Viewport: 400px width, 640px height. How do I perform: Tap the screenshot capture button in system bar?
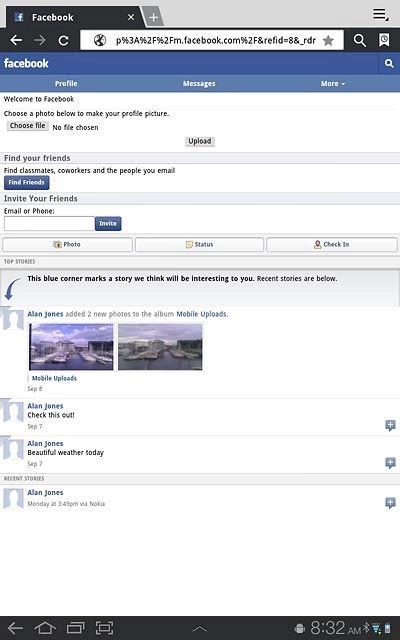click(104, 628)
